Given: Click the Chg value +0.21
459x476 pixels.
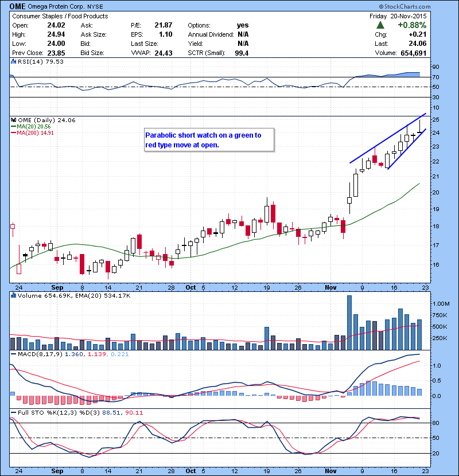Looking at the screenshot, I should 418,34.
